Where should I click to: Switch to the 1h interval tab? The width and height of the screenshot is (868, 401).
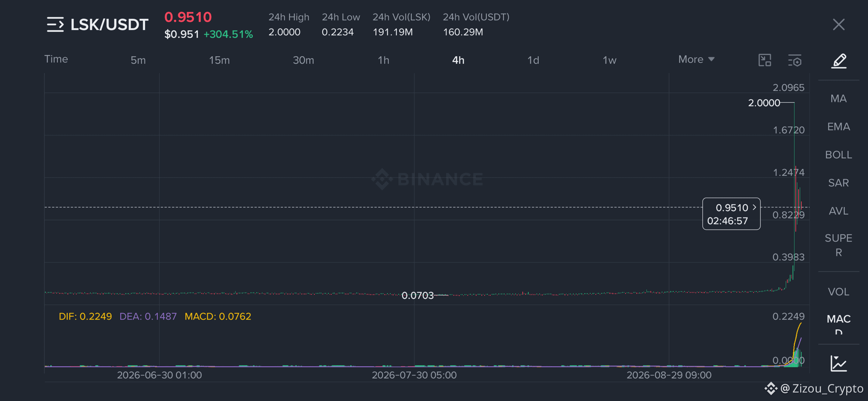coord(383,60)
